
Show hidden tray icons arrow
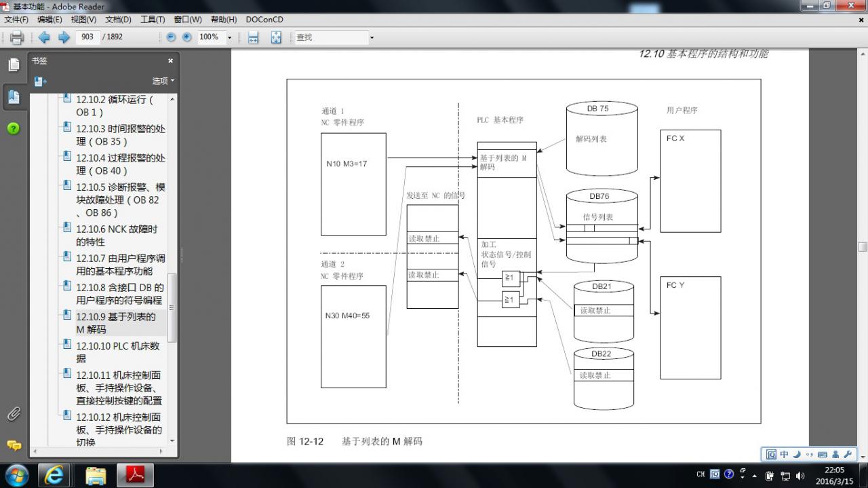coord(755,476)
